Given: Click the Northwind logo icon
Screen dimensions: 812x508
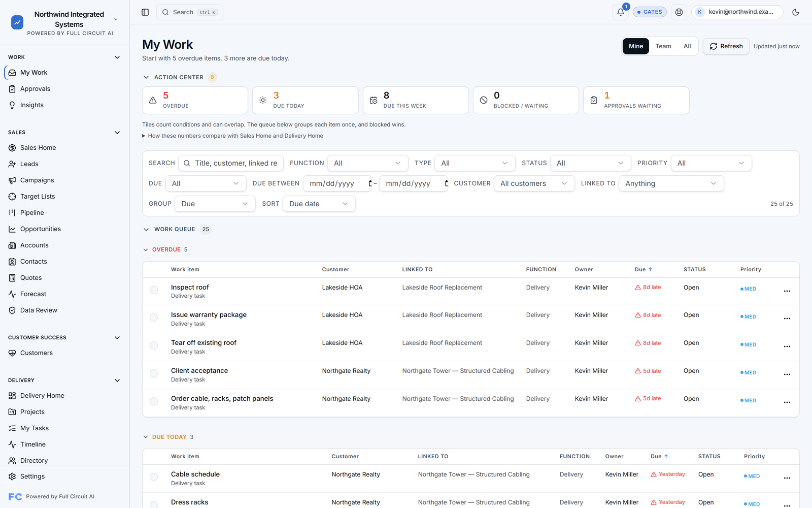Looking at the screenshot, I should click(17, 22).
